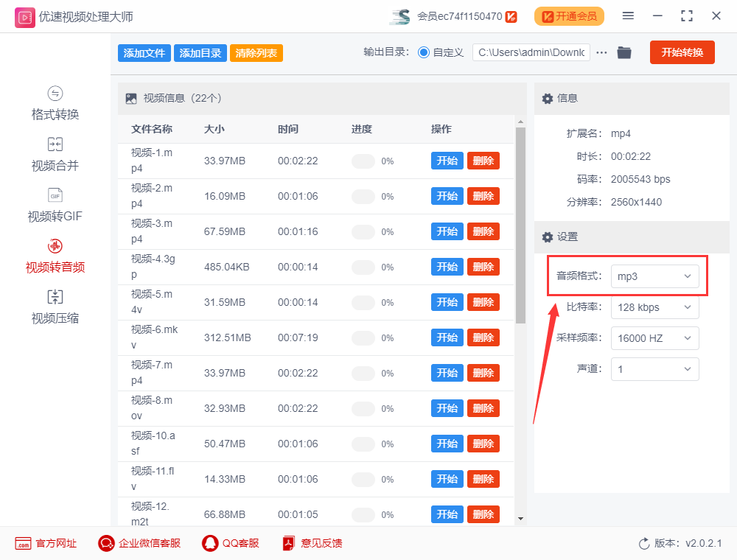Click the output directory path input field

(531, 52)
